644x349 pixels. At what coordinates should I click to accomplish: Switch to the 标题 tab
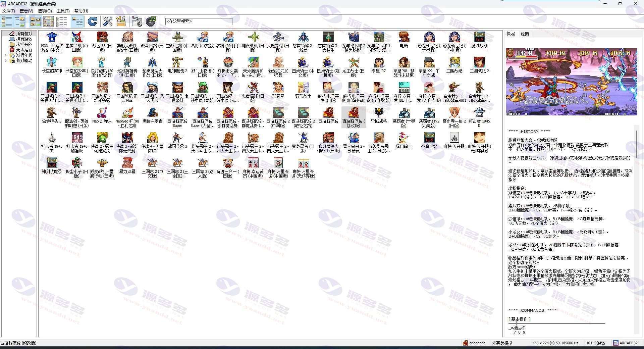tap(525, 34)
